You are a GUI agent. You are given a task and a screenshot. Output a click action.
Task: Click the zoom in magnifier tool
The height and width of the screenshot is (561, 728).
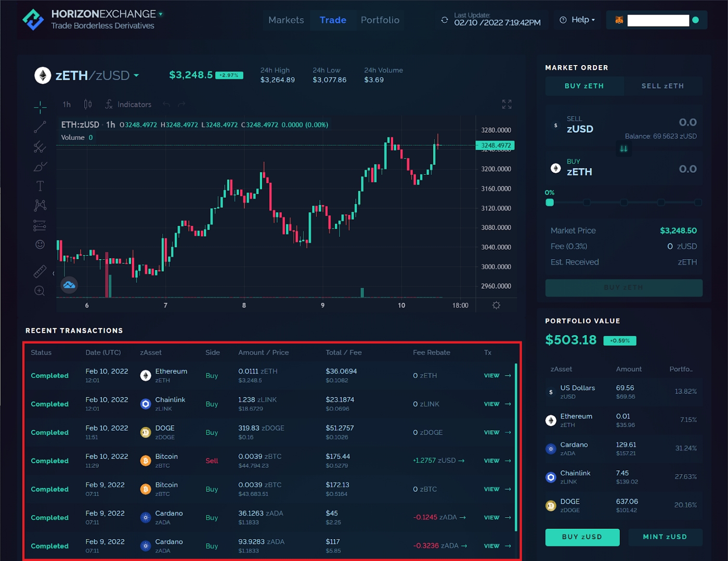[x=40, y=291]
